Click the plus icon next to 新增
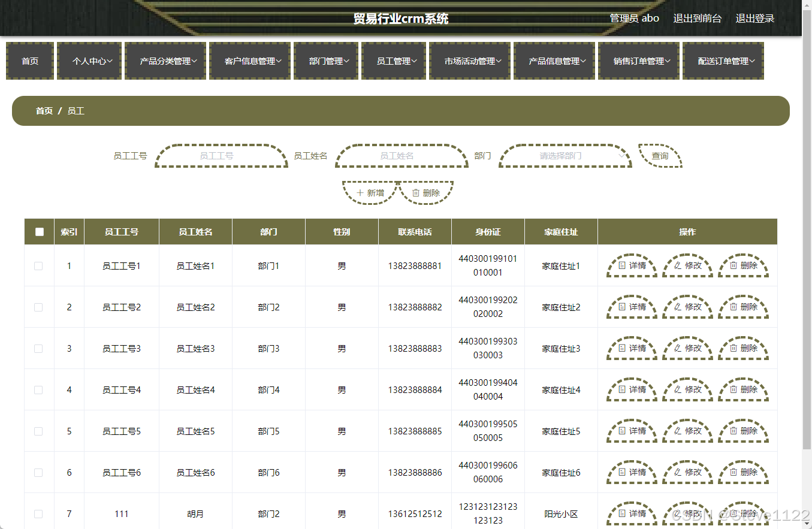Screen dimensions: 812x529 [x=360, y=192]
